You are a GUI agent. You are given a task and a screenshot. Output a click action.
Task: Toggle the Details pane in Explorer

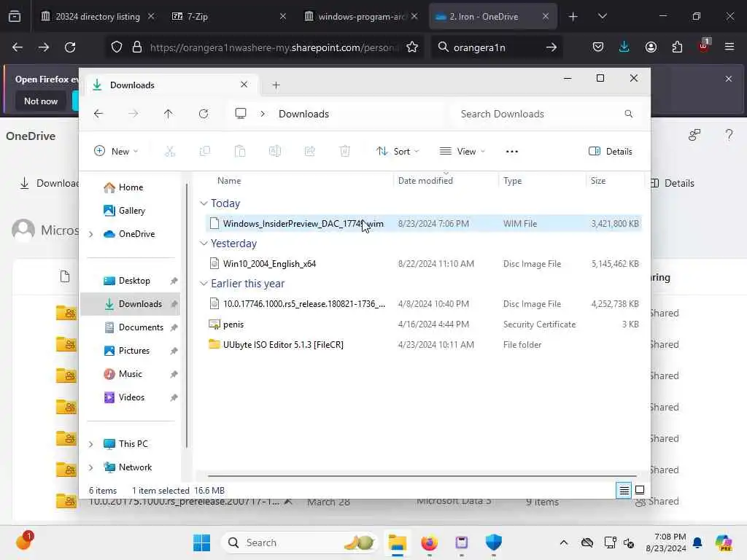tap(611, 152)
